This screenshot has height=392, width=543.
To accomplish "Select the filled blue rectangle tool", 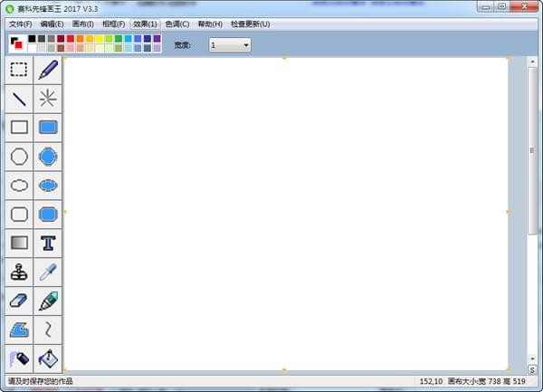I will point(48,128).
